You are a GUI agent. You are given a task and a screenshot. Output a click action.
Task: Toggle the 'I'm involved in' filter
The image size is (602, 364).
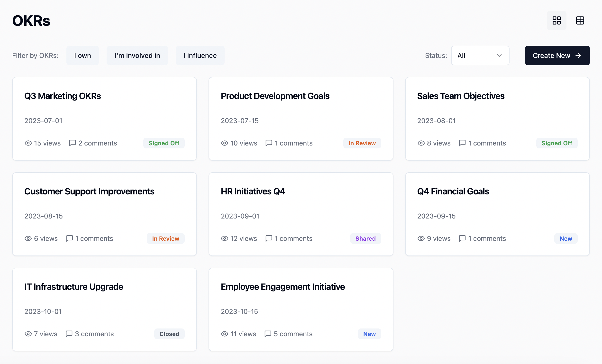click(137, 55)
